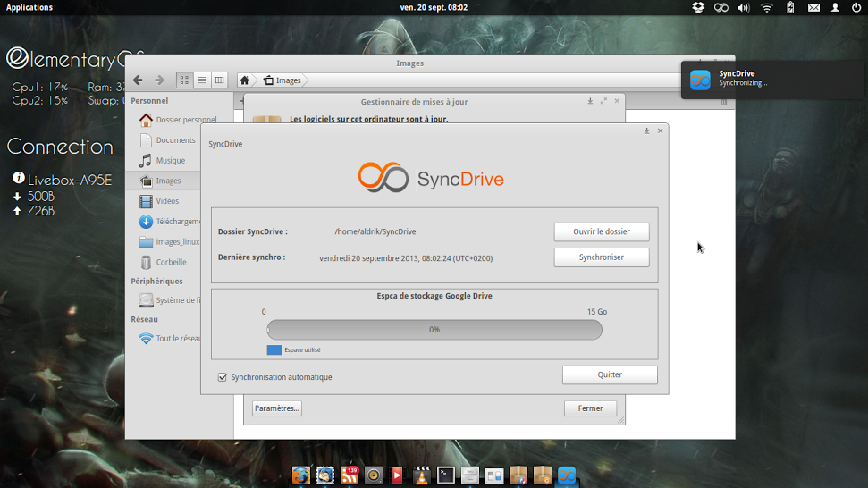Open the power session menu
This screenshot has height=488, width=868.
click(x=856, y=7)
